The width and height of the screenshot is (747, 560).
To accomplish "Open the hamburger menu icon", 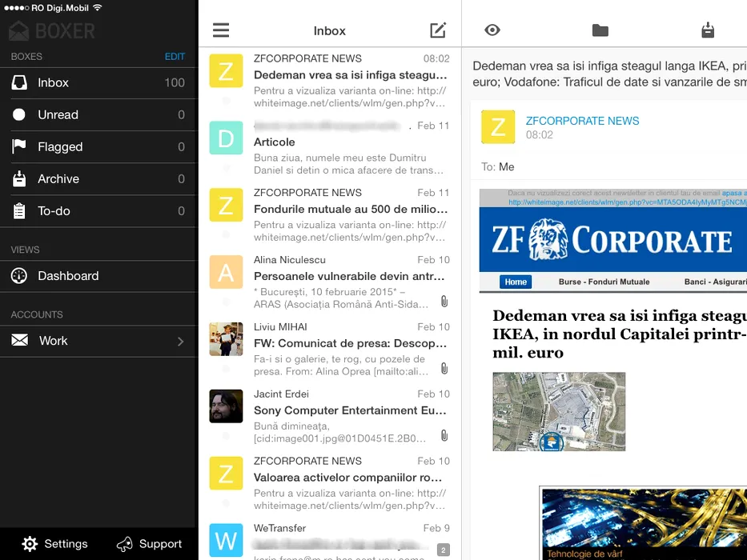I will 221,30.
